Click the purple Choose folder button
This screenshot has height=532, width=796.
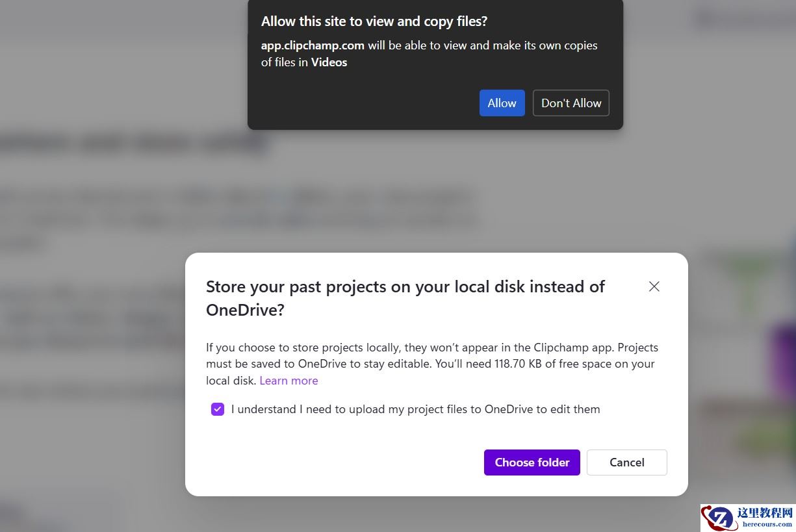532,462
